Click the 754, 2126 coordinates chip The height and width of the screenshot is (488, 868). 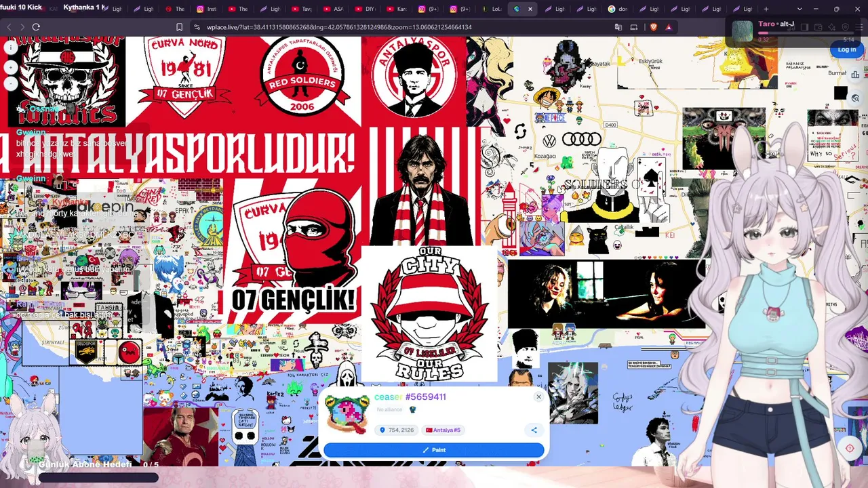click(x=397, y=430)
